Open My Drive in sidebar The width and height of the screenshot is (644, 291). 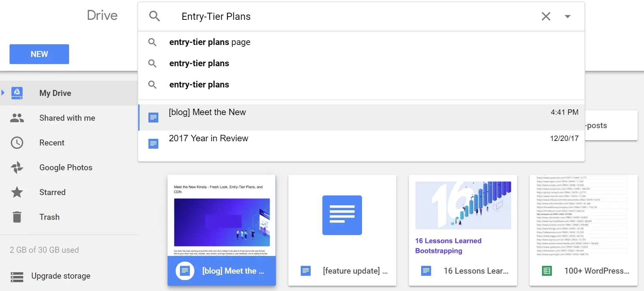55,93
